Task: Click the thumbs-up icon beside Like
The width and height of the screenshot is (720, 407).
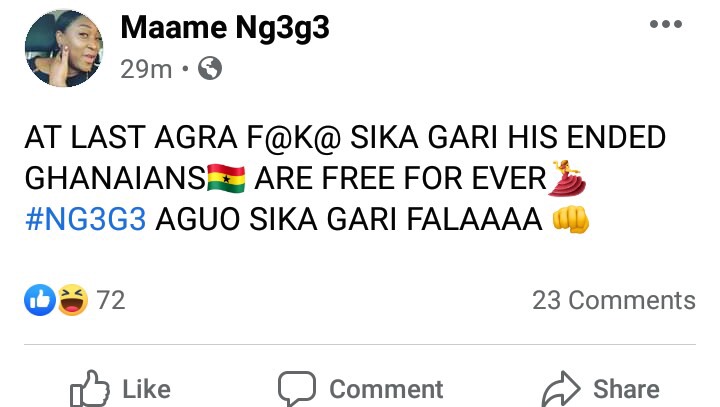Action: (90, 389)
